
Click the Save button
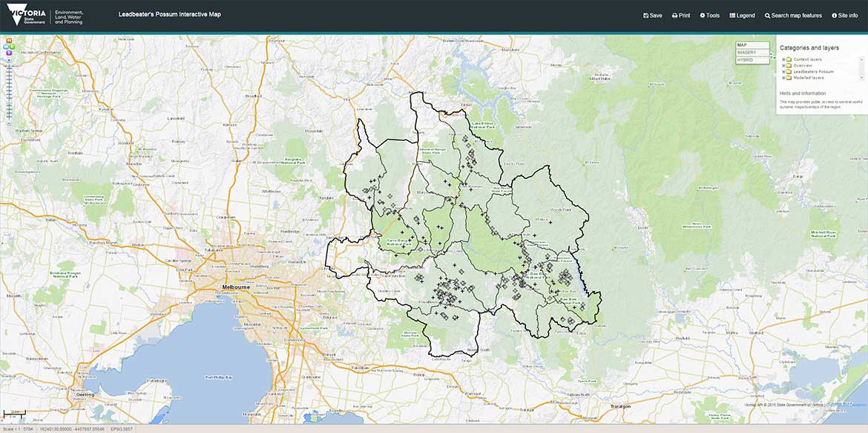pos(652,16)
